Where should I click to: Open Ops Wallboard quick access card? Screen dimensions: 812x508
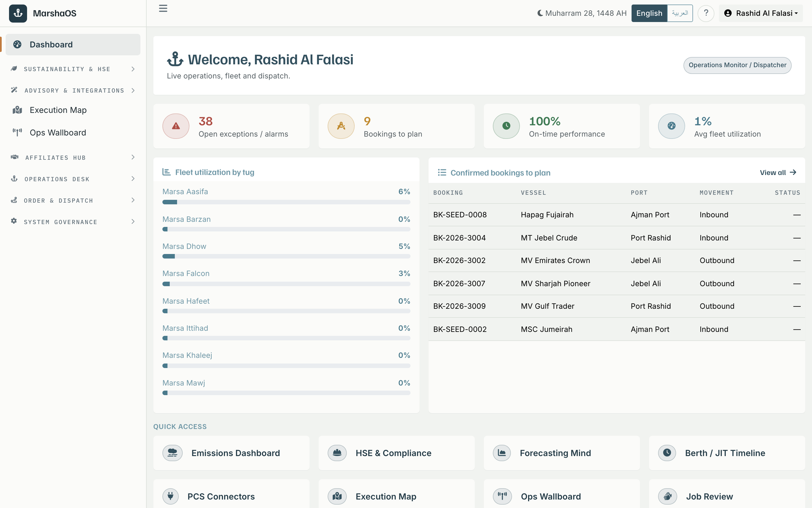[x=562, y=494]
